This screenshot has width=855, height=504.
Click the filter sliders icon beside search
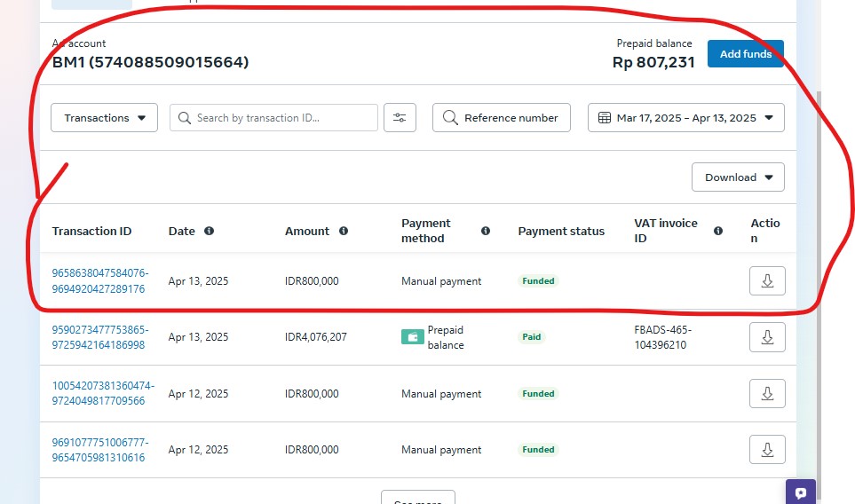pyautogui.click(x=400, y=118)
